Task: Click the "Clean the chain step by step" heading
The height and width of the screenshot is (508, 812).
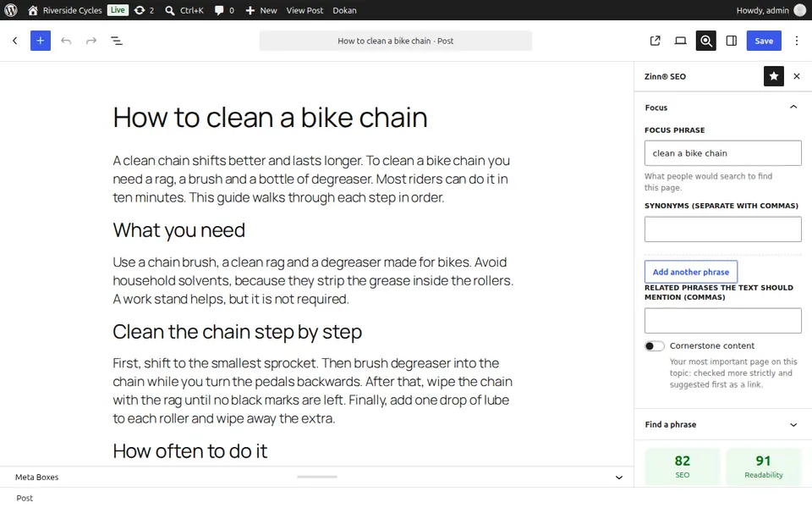Action: click(237, 332)
